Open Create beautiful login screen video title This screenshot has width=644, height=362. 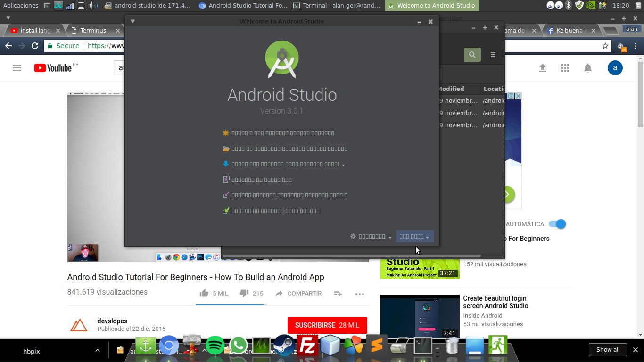495,302
